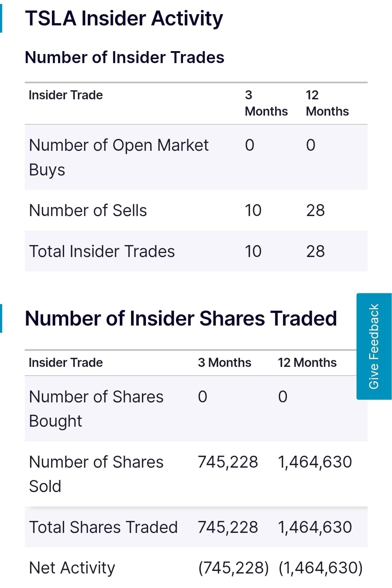Click the Total Insider Trades row label
The image size is (392, 588).
pyautogui.click(x=102, y=251)
